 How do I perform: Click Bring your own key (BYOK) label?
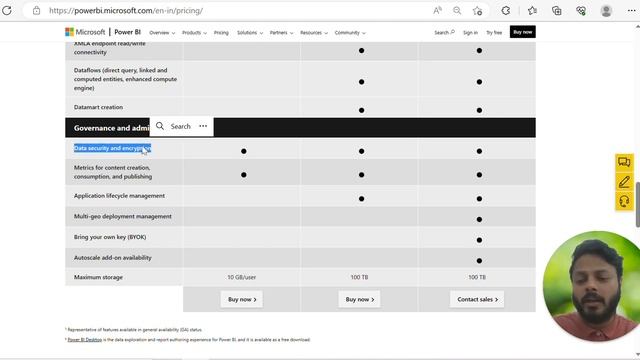[x=110, y=237]
